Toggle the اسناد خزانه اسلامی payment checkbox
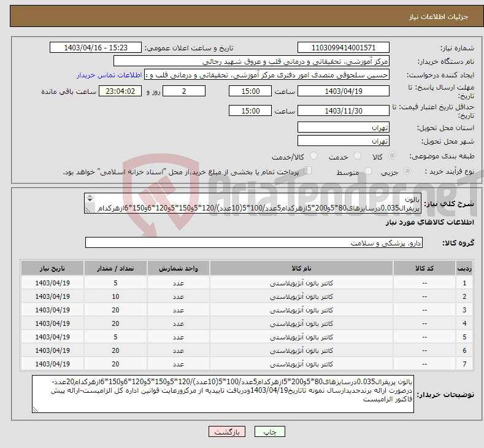 [308, 171]
